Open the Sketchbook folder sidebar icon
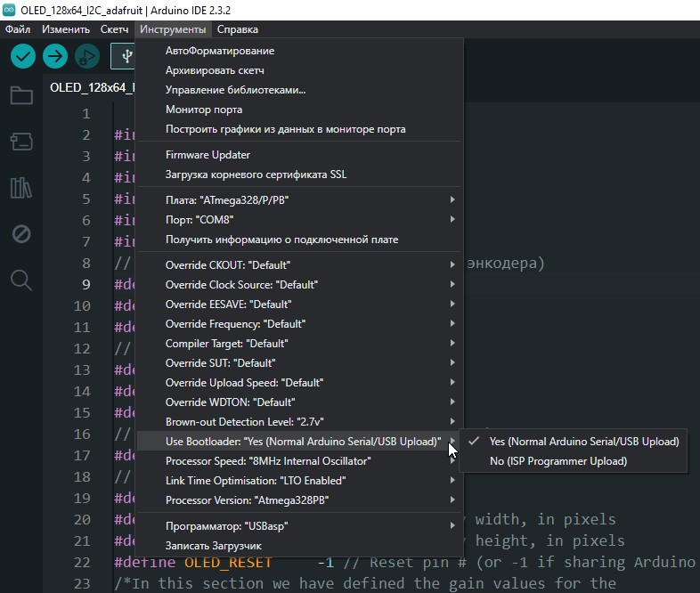 (21, 96)
